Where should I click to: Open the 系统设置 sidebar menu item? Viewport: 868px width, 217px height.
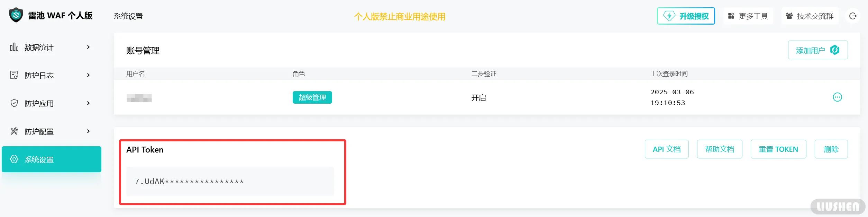(x=52, y=159)
